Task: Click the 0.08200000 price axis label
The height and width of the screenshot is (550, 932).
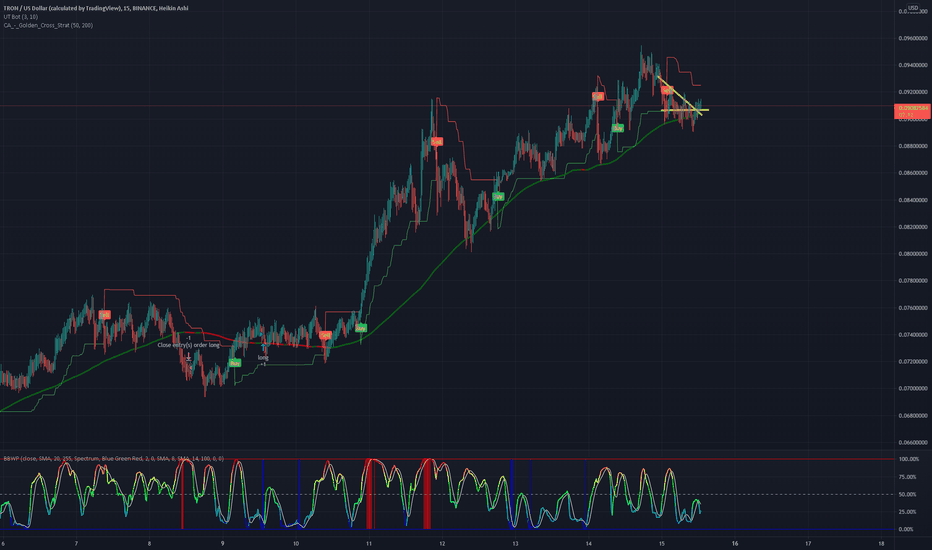Action: click(x=912, y=227)
